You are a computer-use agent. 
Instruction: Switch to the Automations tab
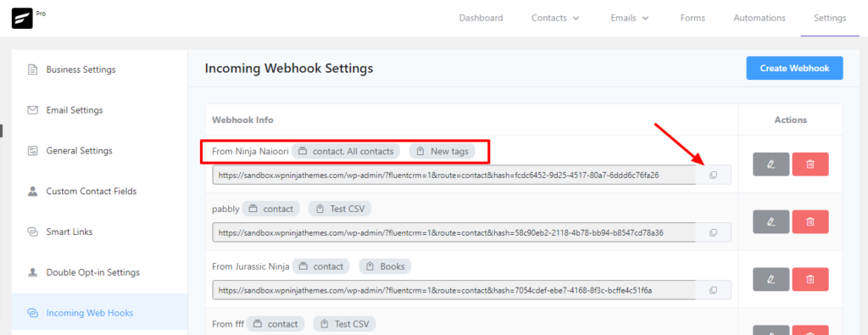759,19
